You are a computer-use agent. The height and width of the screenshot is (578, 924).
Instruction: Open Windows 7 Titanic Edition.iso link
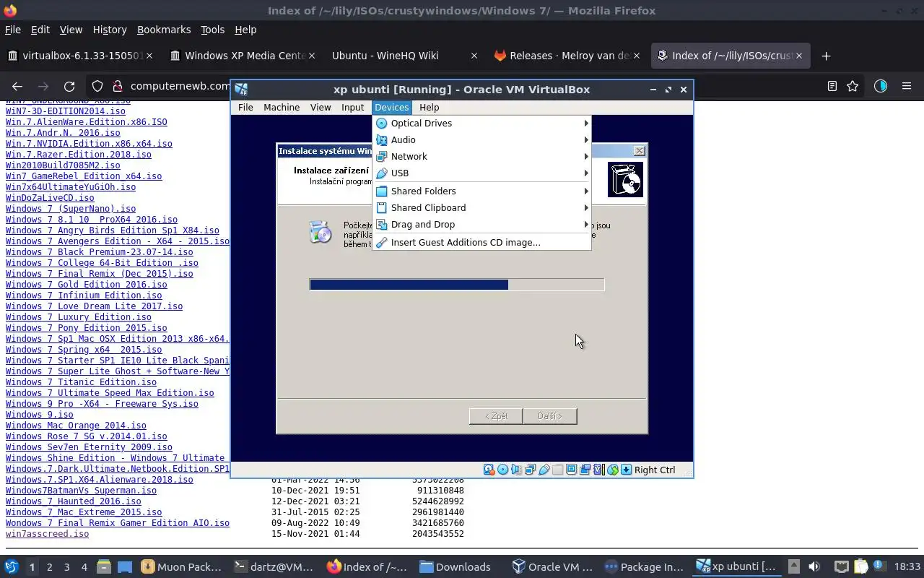click(x=81, y=382)
